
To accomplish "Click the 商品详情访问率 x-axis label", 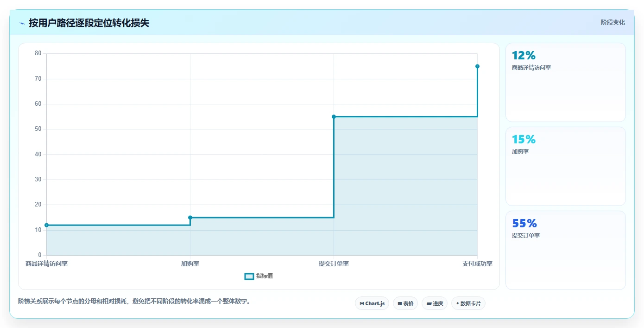I will [x=46, y=264].
